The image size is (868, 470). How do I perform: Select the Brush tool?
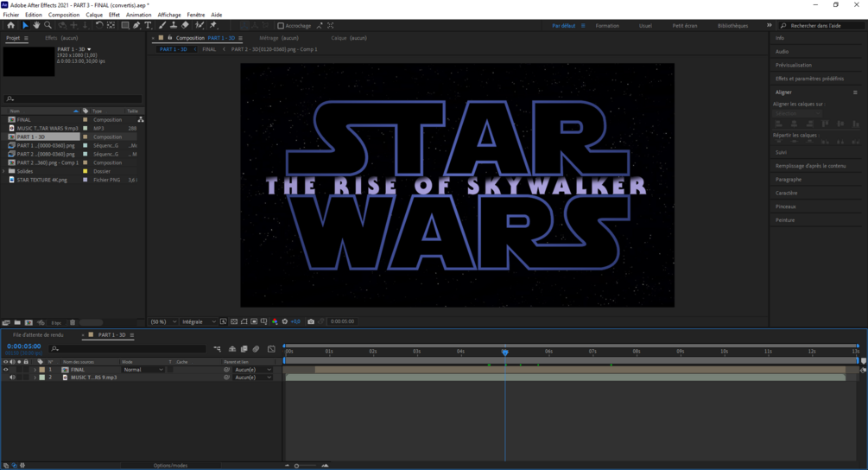tap(162, 25)
